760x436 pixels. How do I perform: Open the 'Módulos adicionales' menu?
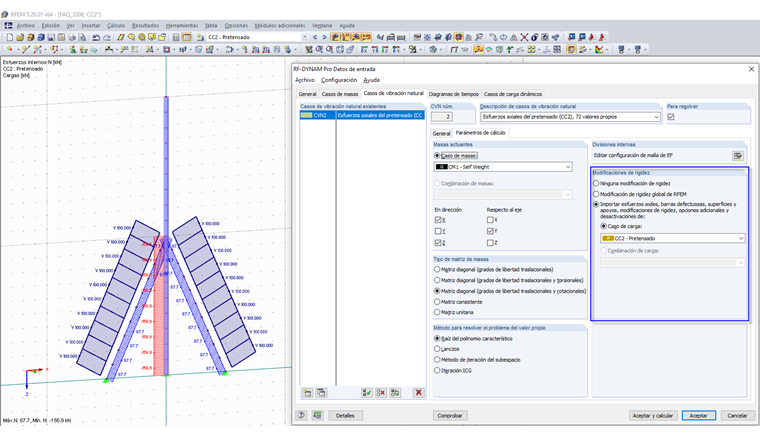point(280,25)
